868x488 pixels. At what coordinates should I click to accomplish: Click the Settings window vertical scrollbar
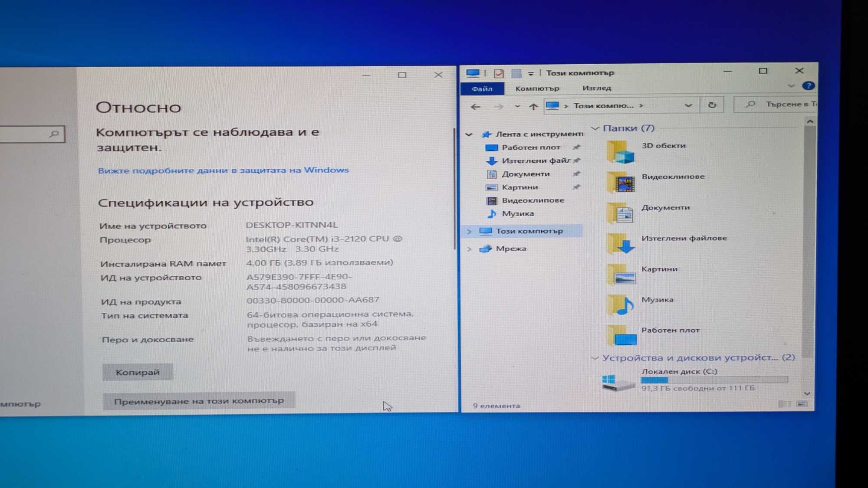pos(454,189)
